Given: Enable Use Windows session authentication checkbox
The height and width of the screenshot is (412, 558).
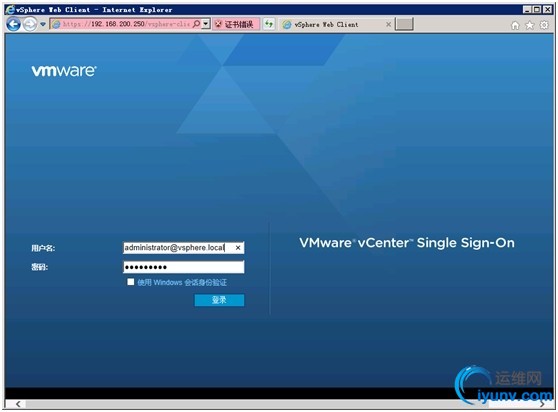Looking at the screenshot, I should (x=131, y=282).
